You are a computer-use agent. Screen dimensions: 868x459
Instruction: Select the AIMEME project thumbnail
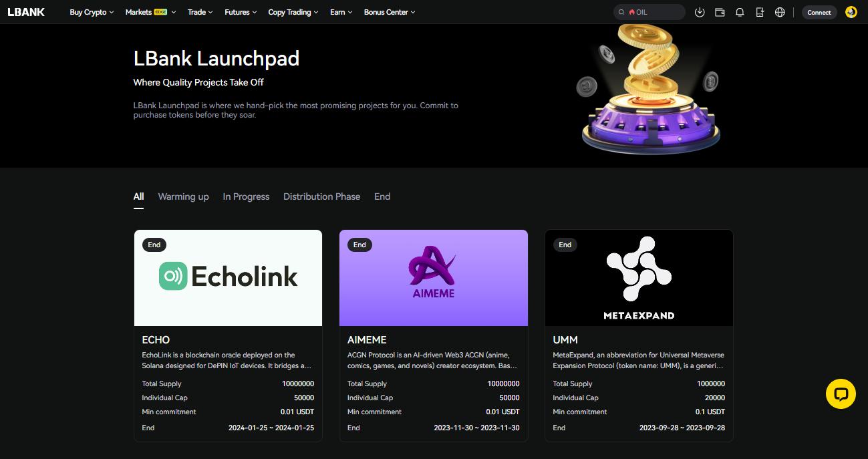(x=433, y=277)
